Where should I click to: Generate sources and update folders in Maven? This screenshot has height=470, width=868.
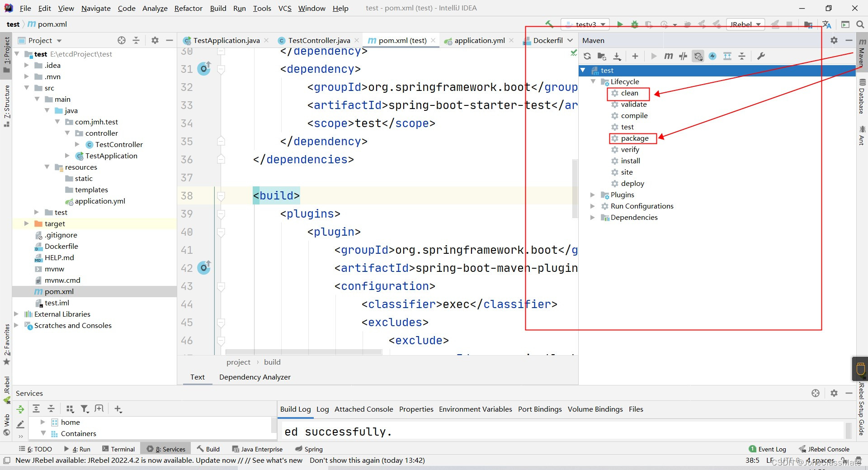point(602,56)
